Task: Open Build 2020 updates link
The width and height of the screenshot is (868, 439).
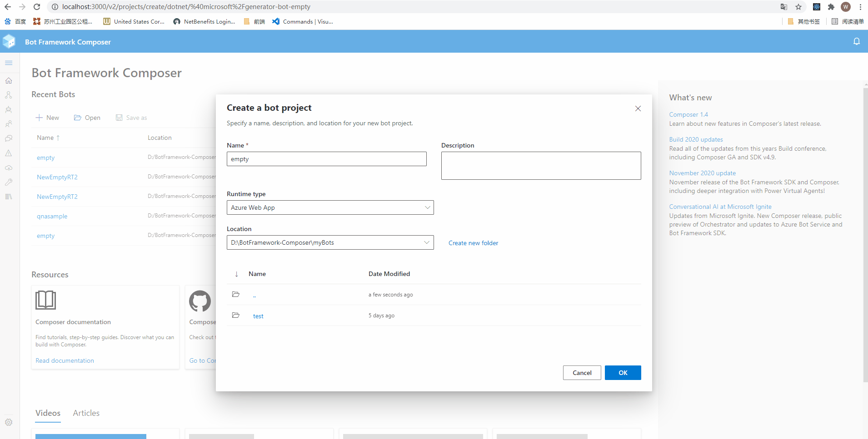Action: (696, 139)
